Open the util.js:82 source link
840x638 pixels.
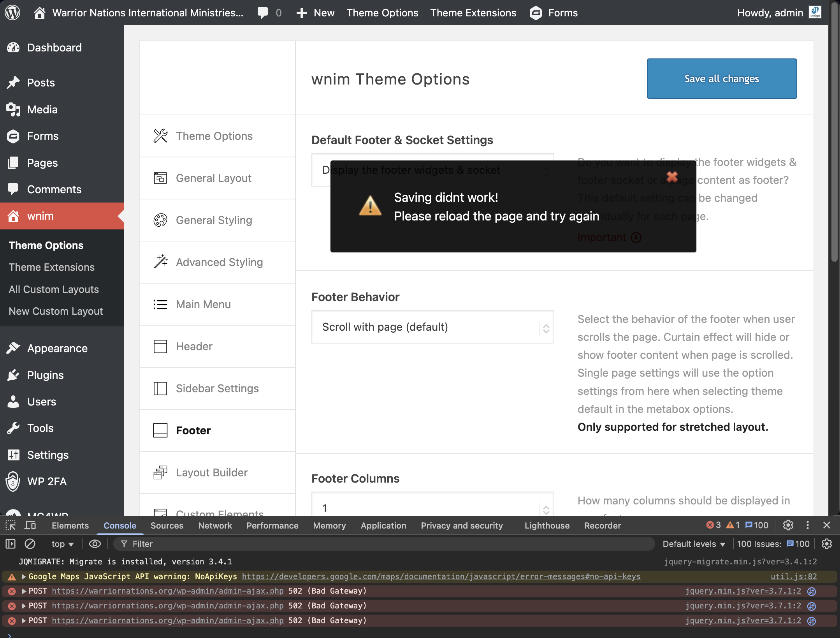coord(794,576)
